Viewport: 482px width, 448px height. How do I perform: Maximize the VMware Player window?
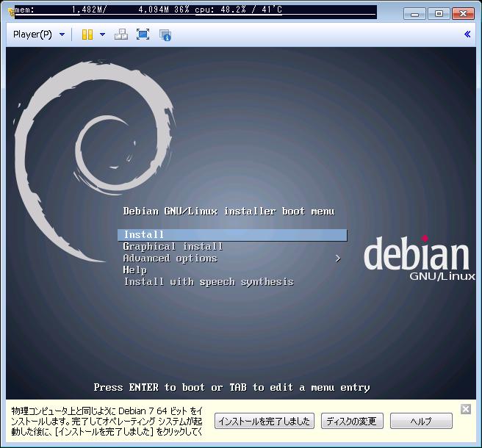439,13
